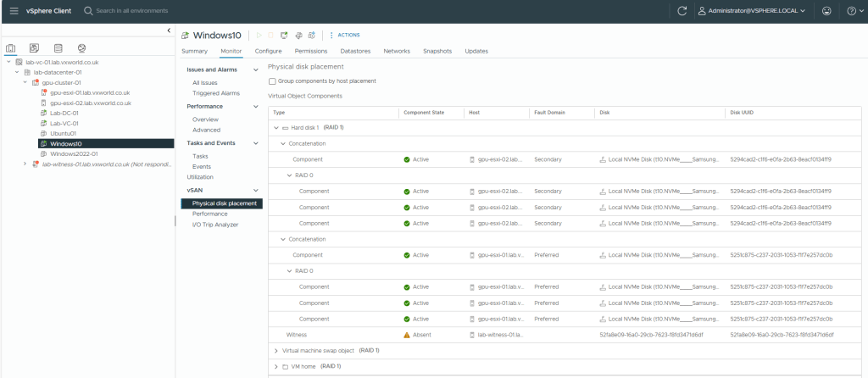
Task: Switch to Storage inventory view icon
Action: click(x=58, y=48)
